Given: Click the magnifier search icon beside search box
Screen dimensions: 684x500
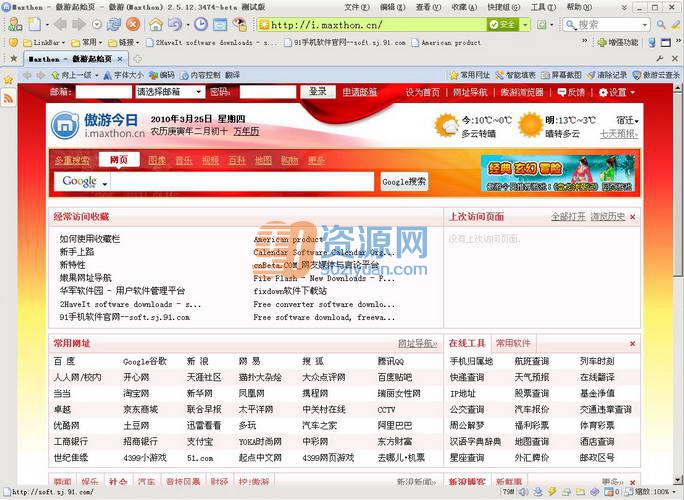Looking at the screenshot, I should coord(661,25).
